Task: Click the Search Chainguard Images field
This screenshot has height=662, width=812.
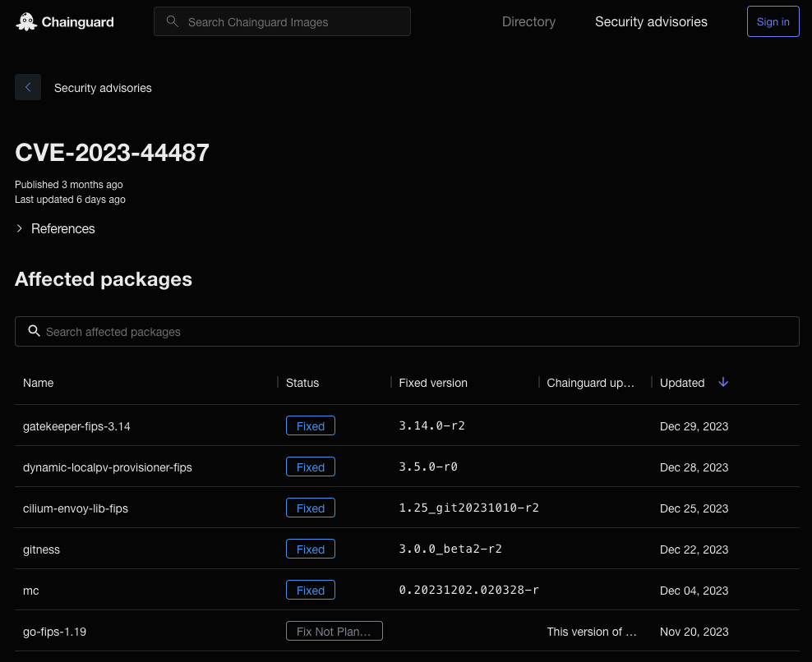Action: click(x=282, y=21)
